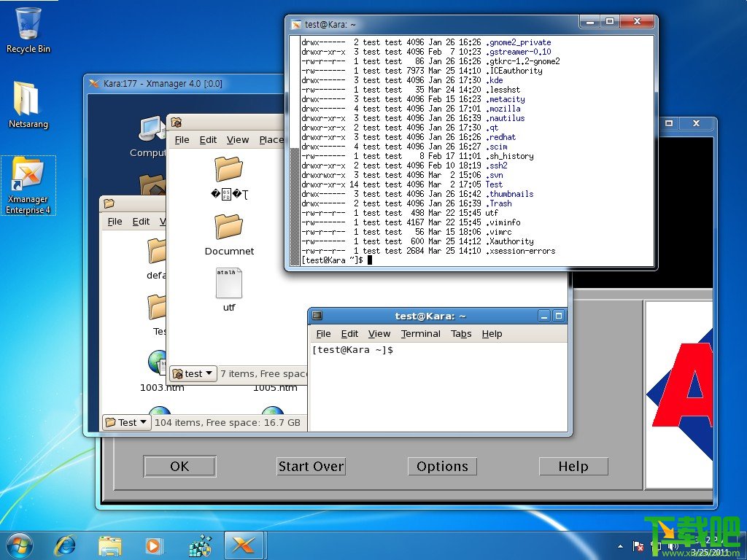
Task: Click the Options button
Action: pyautogui.click(x=442, y=466)
